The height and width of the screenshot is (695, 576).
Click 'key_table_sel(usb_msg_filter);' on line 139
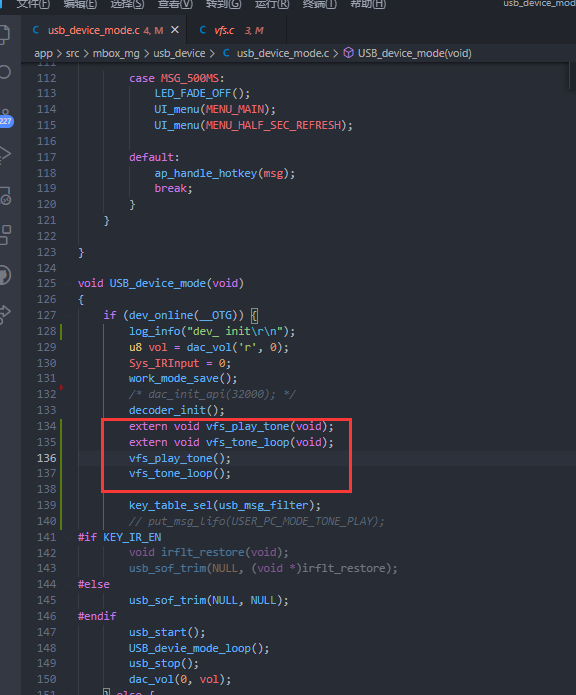point(225,505)
